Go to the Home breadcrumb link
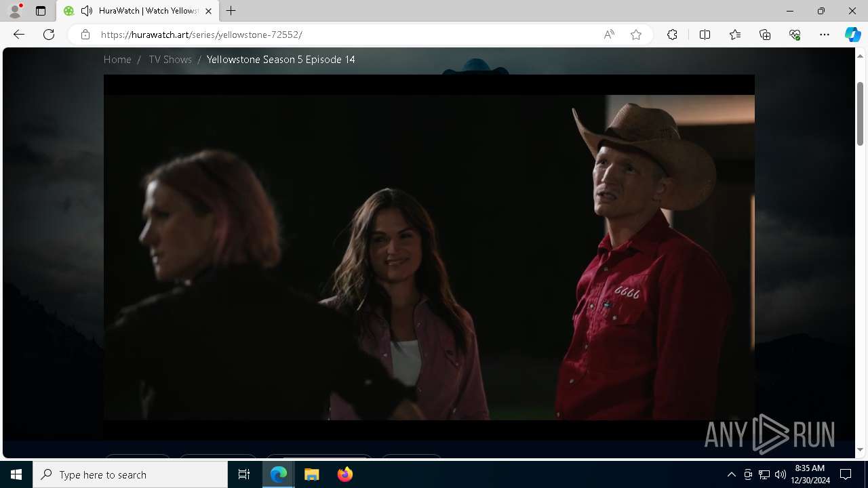The width and height of the screenshot is (868, 488). pos(117,60)
